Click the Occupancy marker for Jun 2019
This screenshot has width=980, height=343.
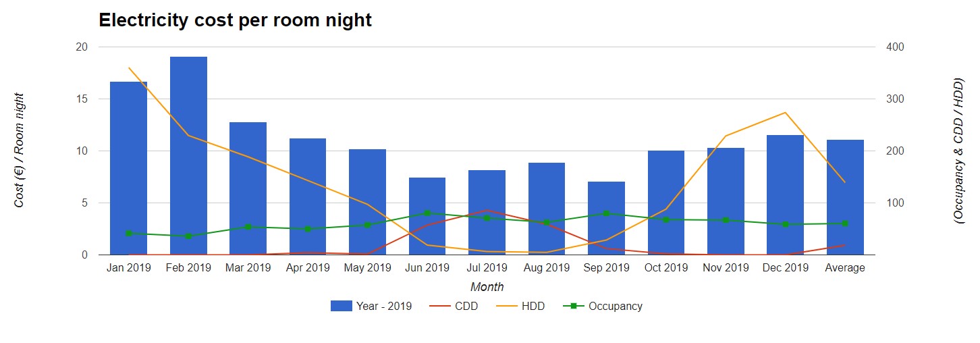click(x=427, y=213)
